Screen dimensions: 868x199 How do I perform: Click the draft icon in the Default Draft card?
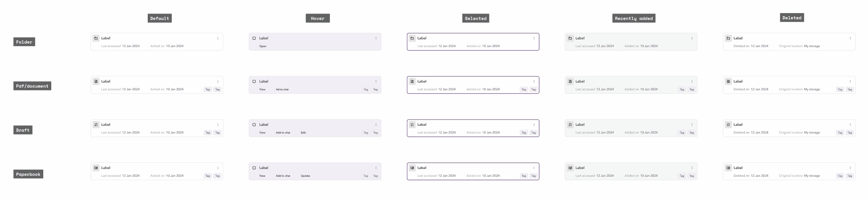click(x=96, y=125)
